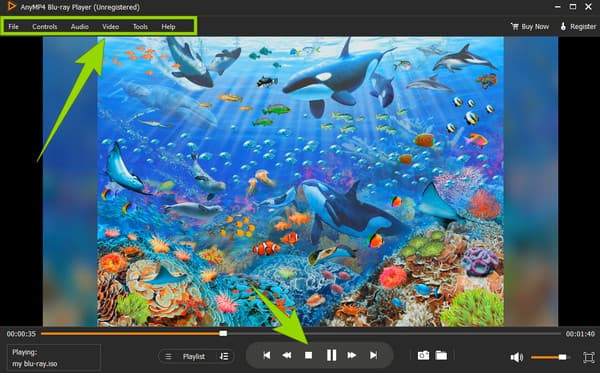This screenshot has height=373, width=600.
Task: Take a snapshot with the camera icon
Action: point(423,355)
